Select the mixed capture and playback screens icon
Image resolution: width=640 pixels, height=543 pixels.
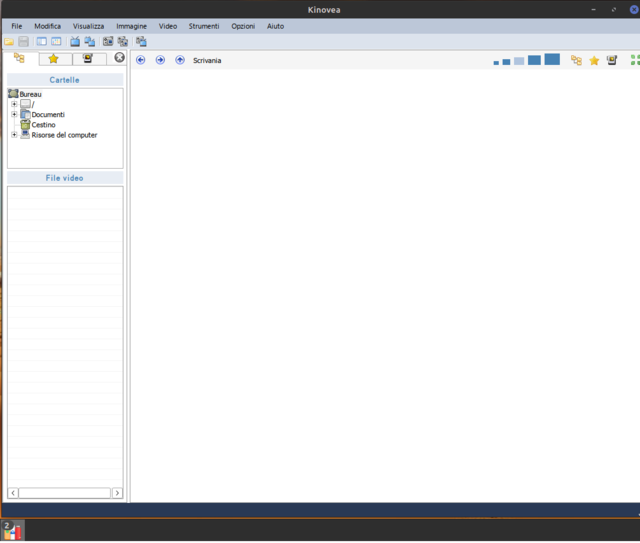click(141, 41)
